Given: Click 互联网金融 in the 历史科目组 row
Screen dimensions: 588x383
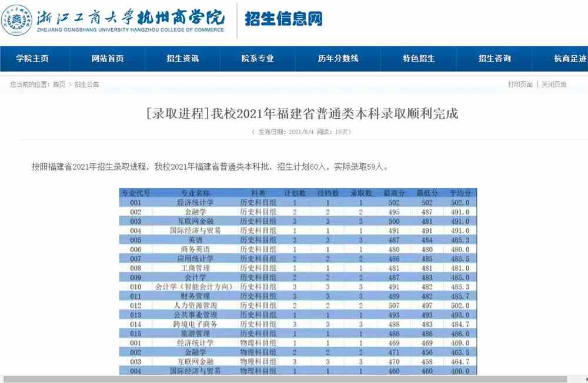Looking at the screenshot, I should click(x=195, y=221).
